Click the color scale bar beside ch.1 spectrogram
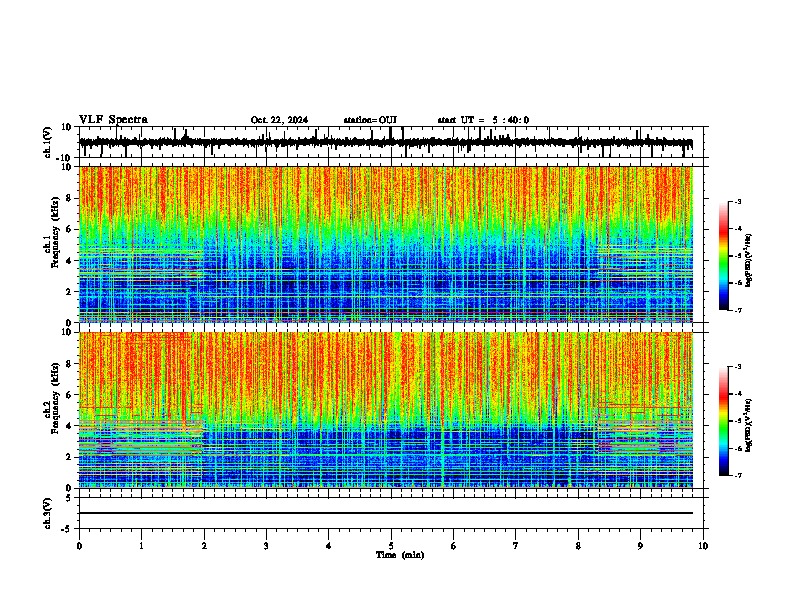Screen dimensions: 792x612 coord(724,256)
